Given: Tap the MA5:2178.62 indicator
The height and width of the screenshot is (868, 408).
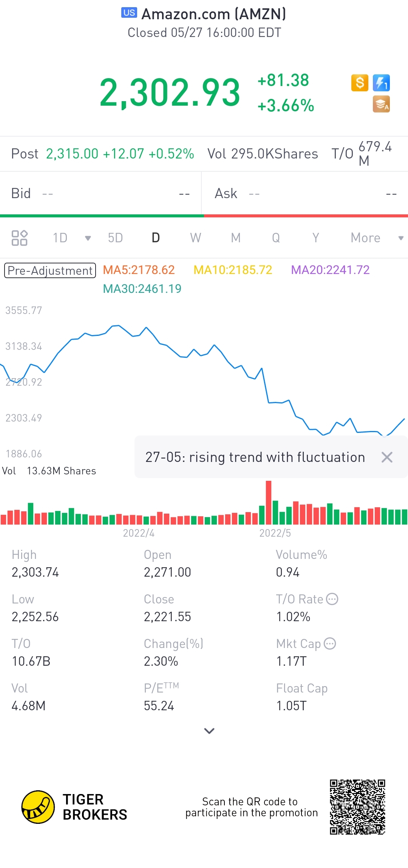Looking at the screenshot, I should tap(139, 270).
